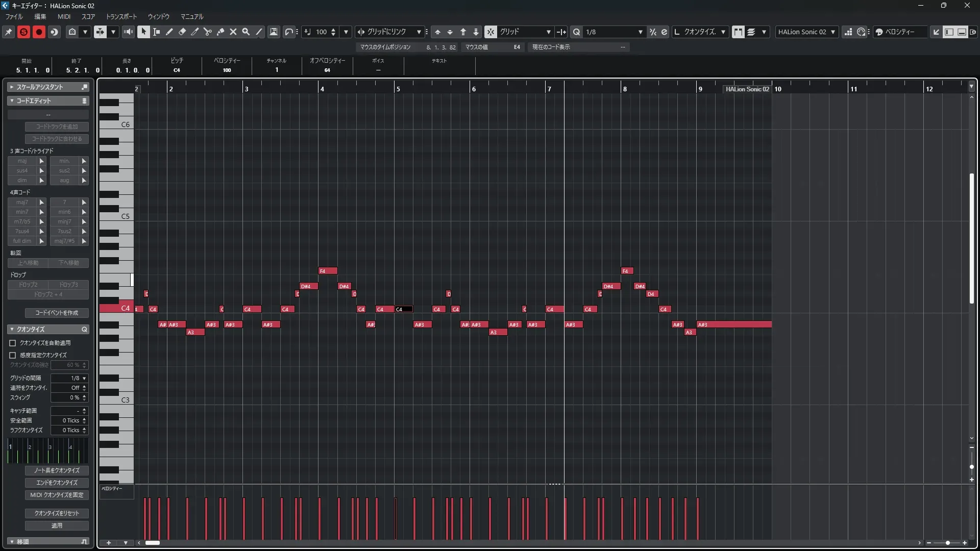Viewport: 980px width, 551px height.
Task: Collapse the コードエディット section
Action: coord(12,101)
